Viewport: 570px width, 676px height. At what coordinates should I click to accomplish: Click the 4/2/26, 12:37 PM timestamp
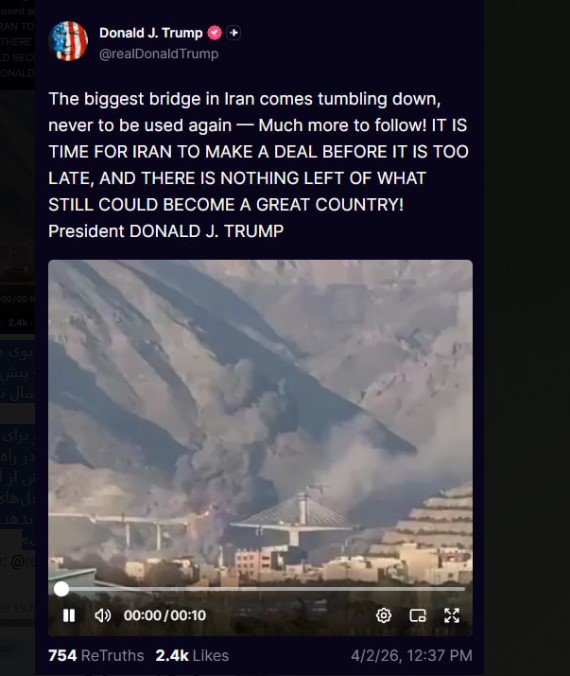[x=411, y=655]
